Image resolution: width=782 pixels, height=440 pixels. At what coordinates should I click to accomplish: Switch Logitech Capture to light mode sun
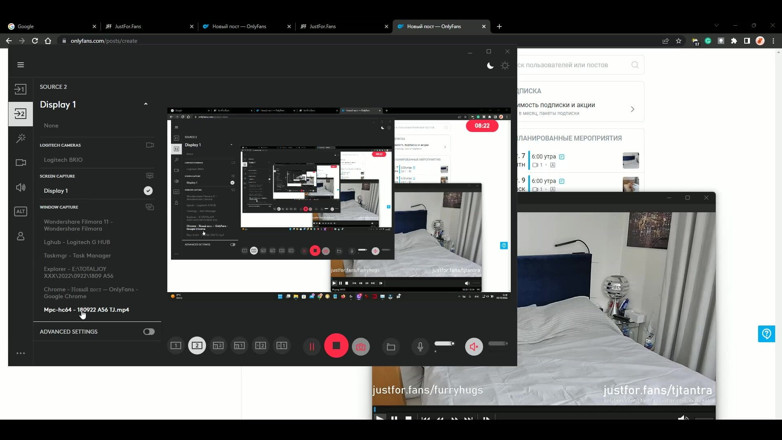(505, 65)
